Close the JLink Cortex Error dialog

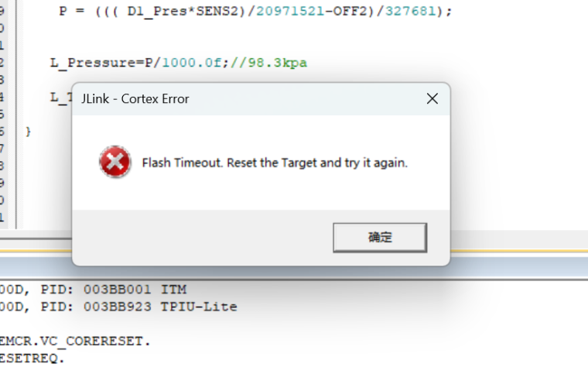tap(432, 98)
